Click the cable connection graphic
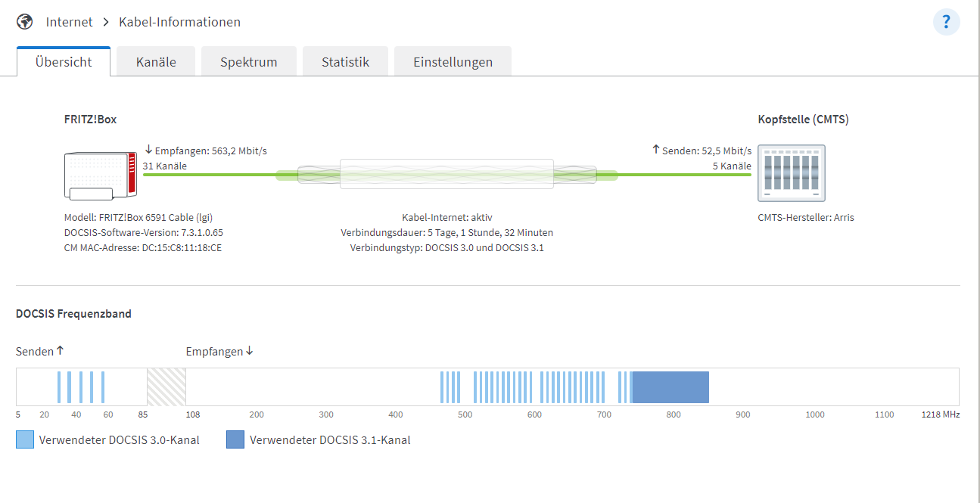Viewport: 980px width, 503px height. point(446,175)
